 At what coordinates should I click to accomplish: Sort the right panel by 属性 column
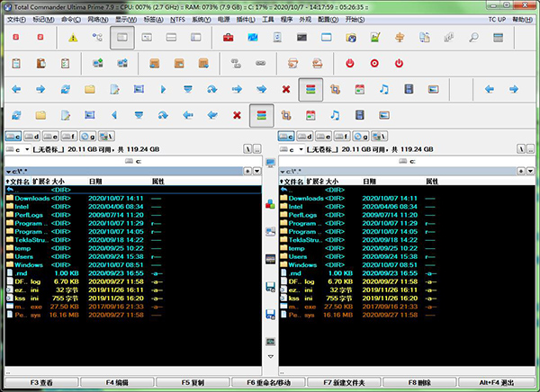432,182
